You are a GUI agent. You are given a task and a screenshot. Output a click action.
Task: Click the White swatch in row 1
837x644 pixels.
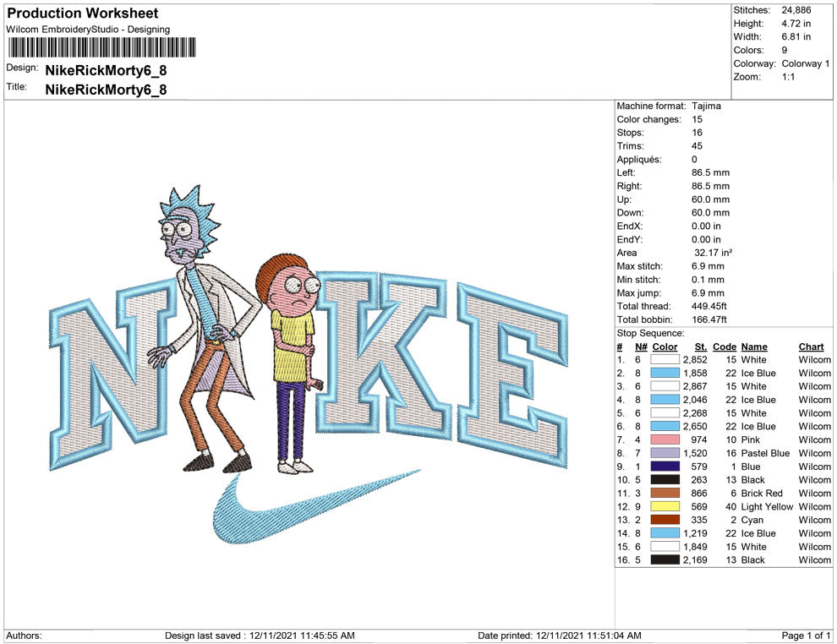(665, 360)
